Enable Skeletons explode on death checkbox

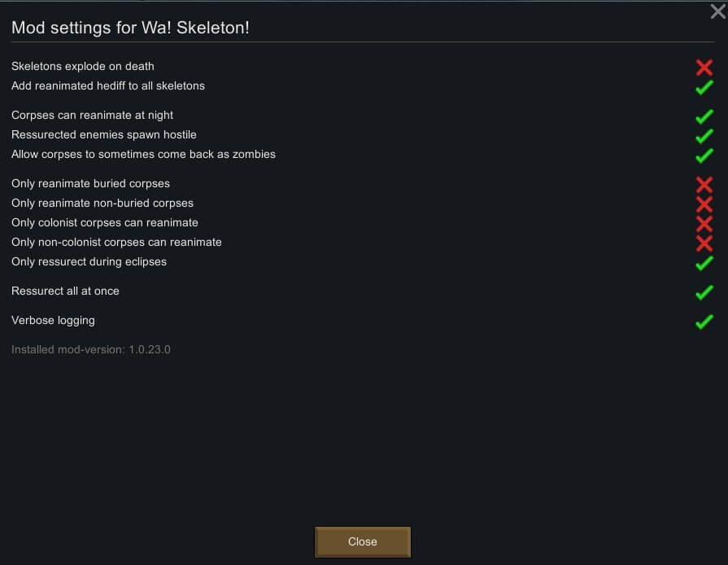tap(704, 67)
